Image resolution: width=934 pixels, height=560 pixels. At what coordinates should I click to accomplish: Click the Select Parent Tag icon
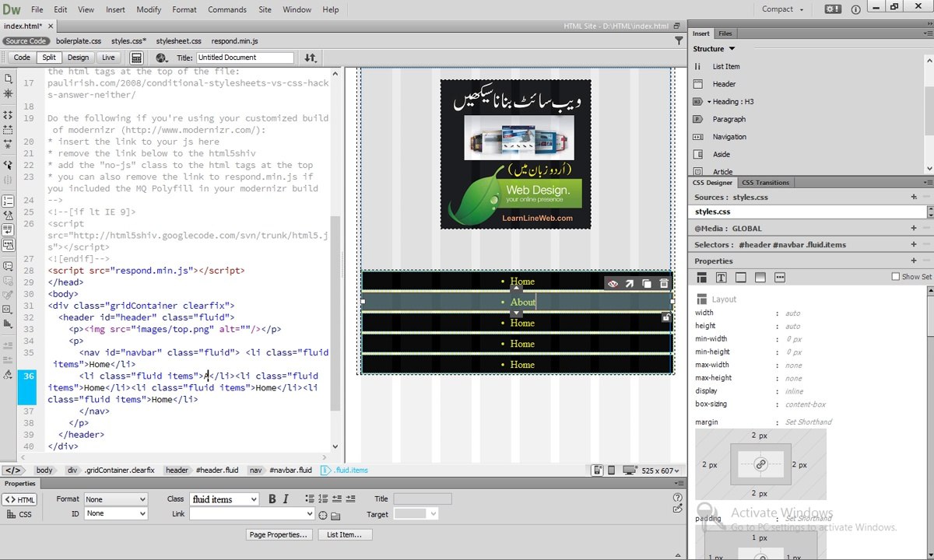pos(8,164)
